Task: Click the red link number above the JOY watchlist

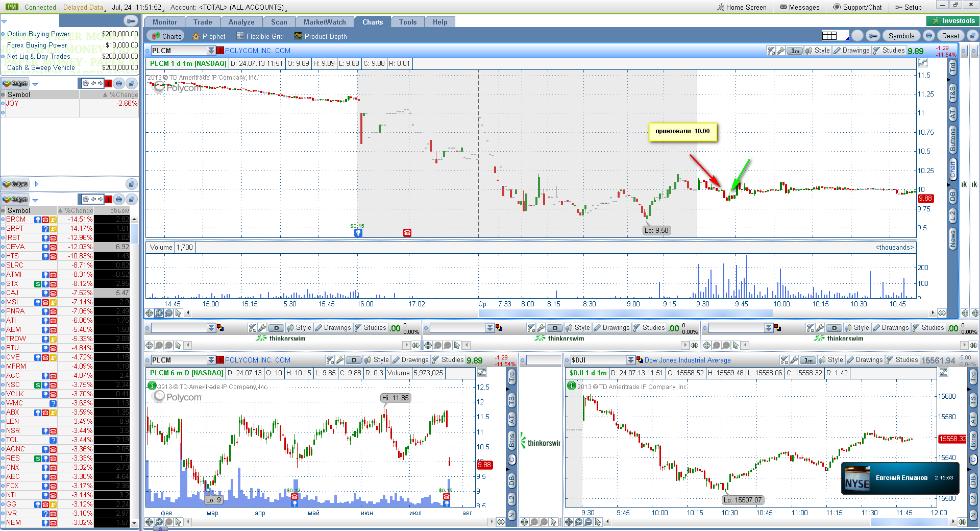Action: click(108, 84)
